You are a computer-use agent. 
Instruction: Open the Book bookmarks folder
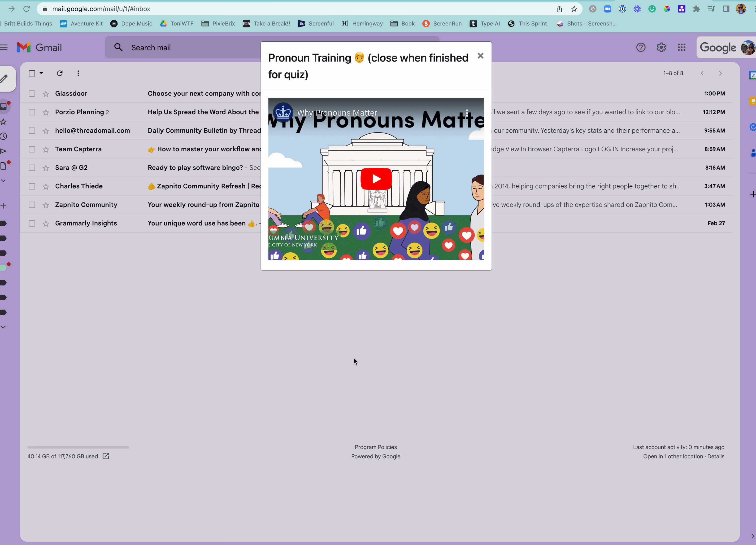coord(402,24)
